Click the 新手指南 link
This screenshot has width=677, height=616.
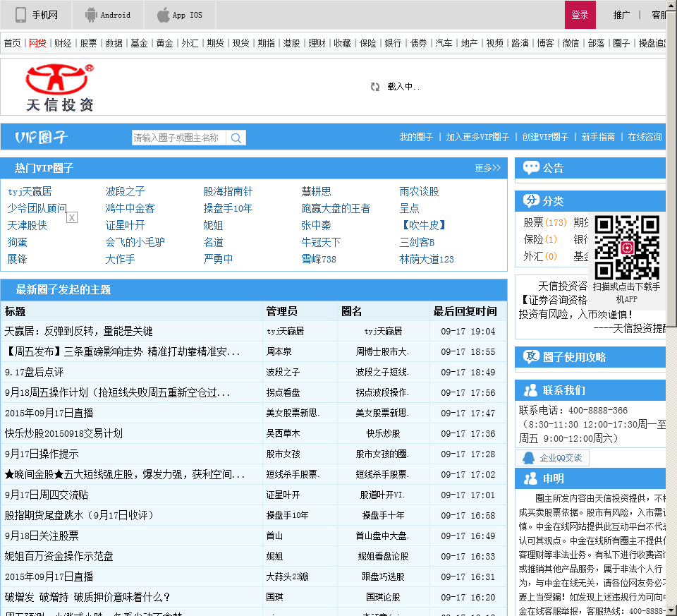(598, 138)
